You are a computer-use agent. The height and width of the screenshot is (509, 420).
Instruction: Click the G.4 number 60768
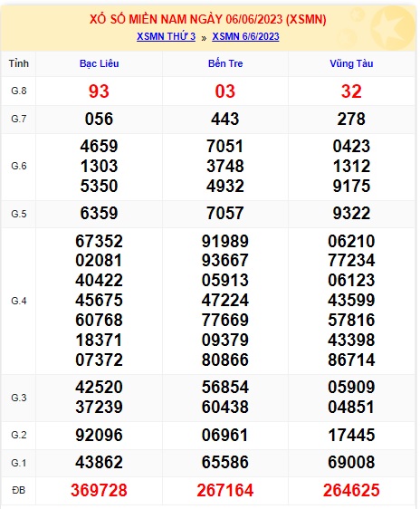click(99, 320)
